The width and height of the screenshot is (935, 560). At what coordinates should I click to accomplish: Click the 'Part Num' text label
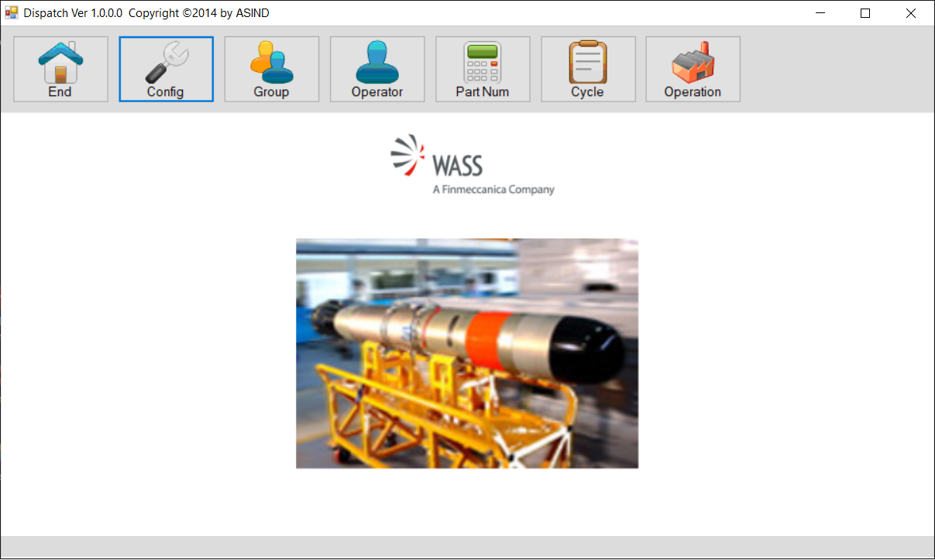[482, 92]
